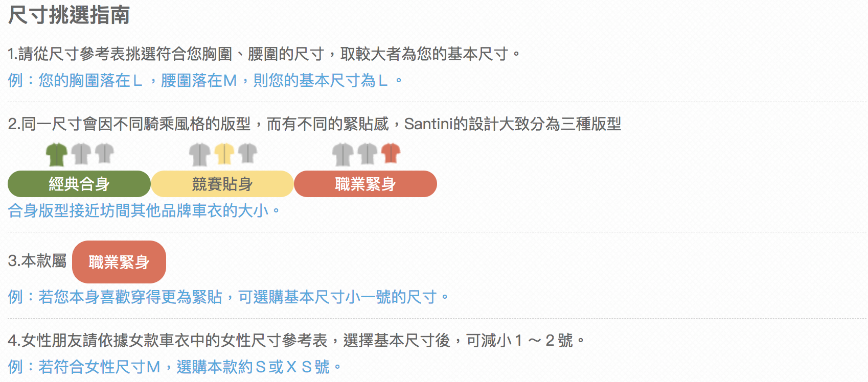Click the gray jersey immediately left of the yellow jersey

(x=199, y=154)
